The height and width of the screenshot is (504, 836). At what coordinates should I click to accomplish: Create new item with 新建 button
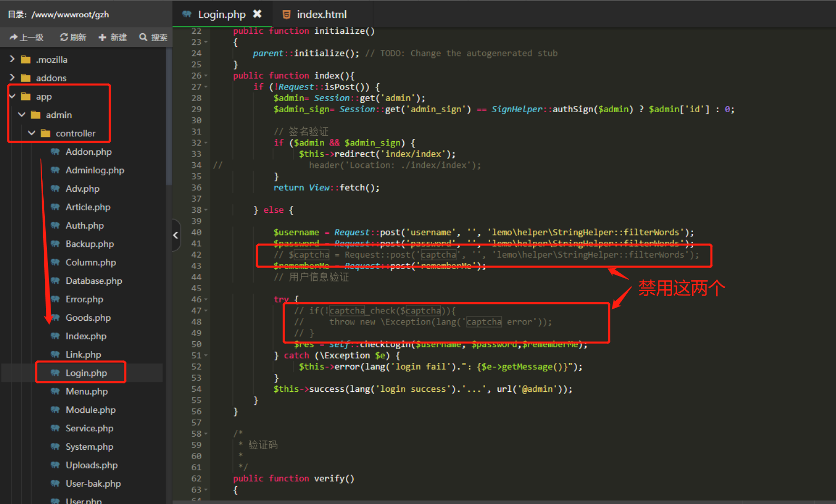point(113,37)
